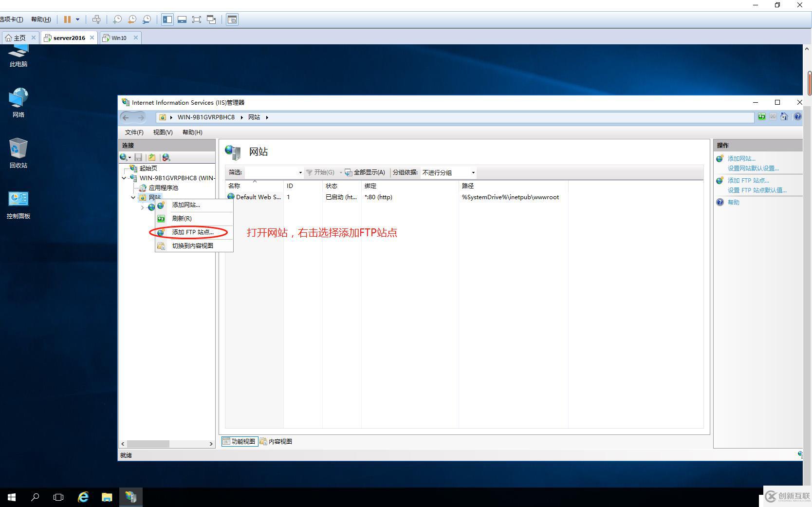812x507 pixels.
Task: Open the 帮助(H) menu in VMware
Action: click(41, 19)
